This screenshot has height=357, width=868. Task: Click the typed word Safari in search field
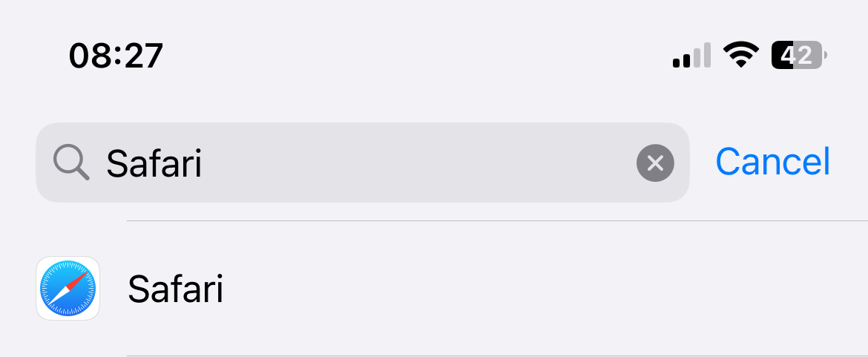click(154, 163)
